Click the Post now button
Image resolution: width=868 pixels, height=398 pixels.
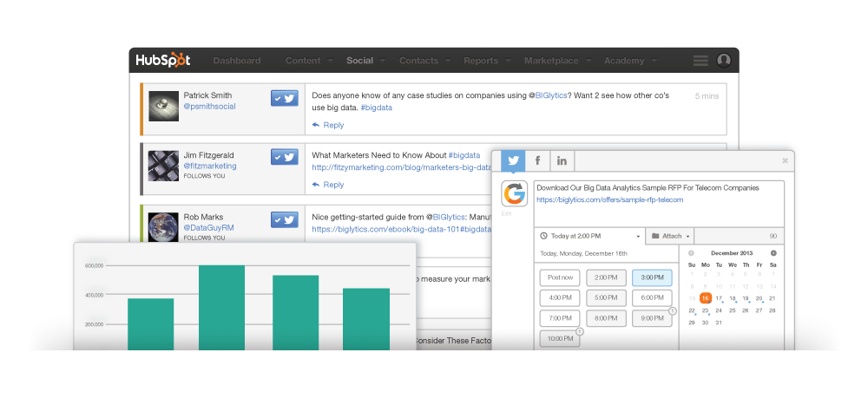(560, 277)
